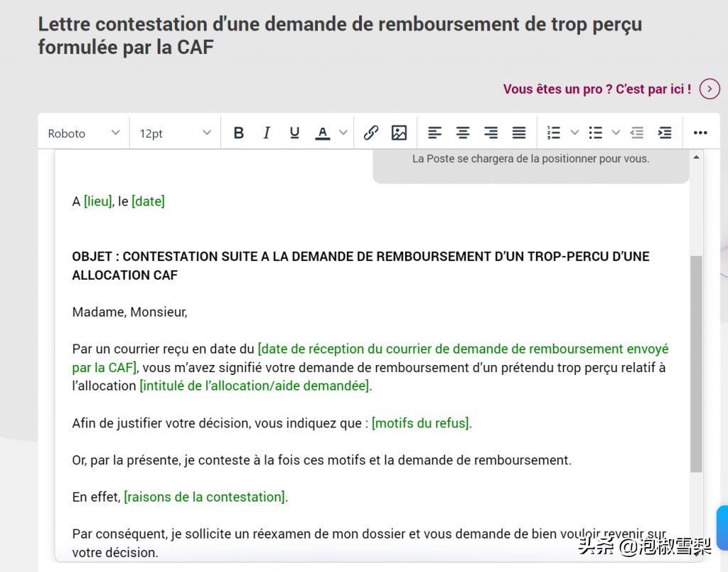Toggle bold formatting in the toolbar
The image size is (728, 572).
coord(239,133)
